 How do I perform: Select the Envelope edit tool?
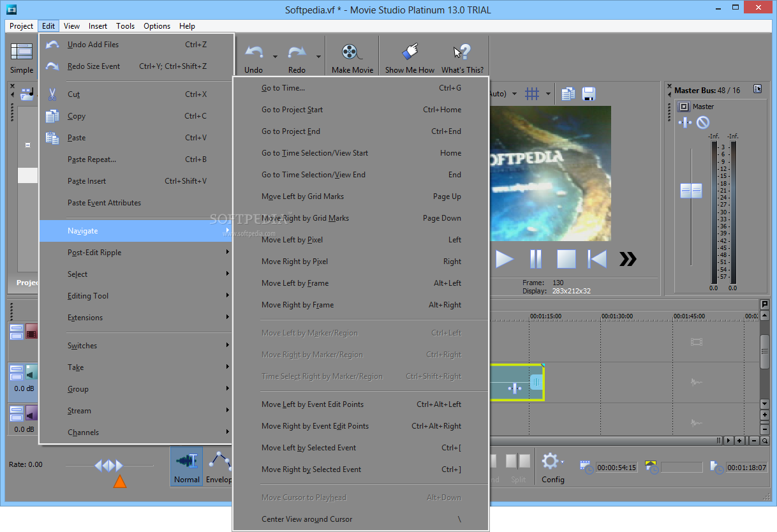tap(219, 466)
